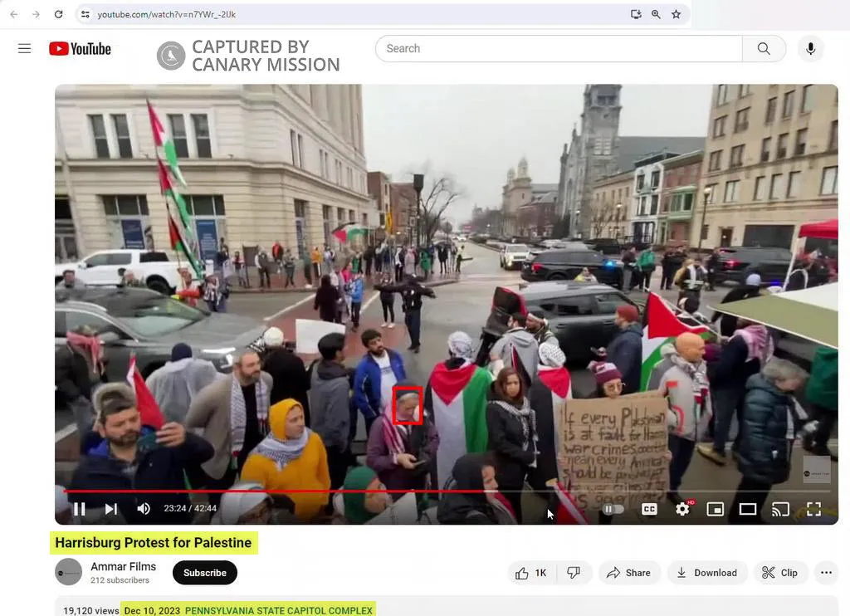Viewport: 850px width, 616px height.
Task: Click the search magnifier button
Action: pos(764,48)
